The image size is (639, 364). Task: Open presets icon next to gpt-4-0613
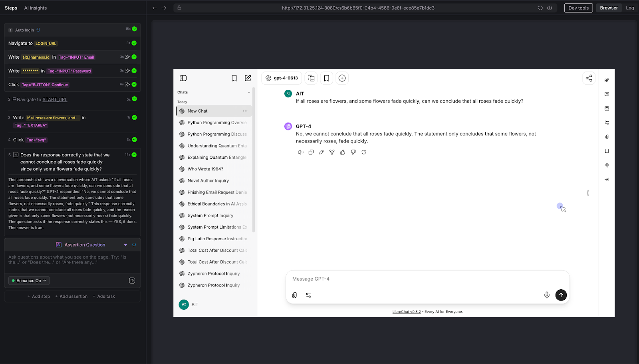pos(311,78)
